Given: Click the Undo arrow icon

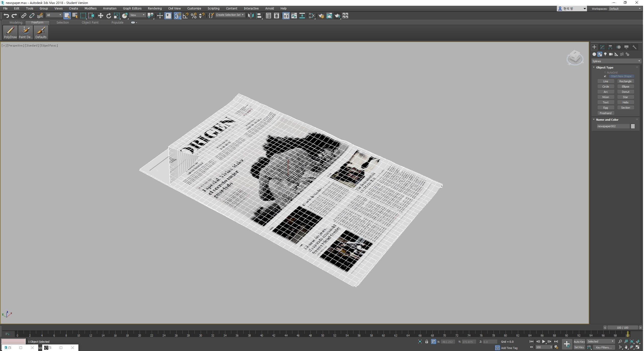Looking at the screenshot, I should point(6,16).
